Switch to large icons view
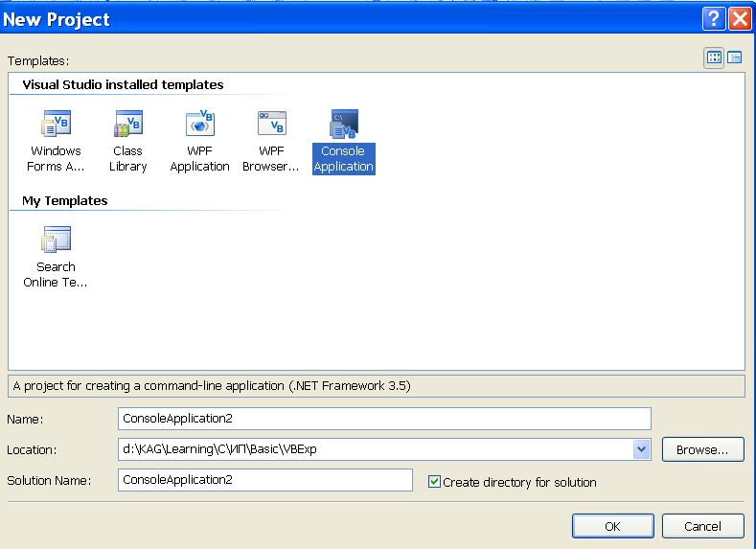The height and width of the screenshot is (549, 756). point(714,58)
